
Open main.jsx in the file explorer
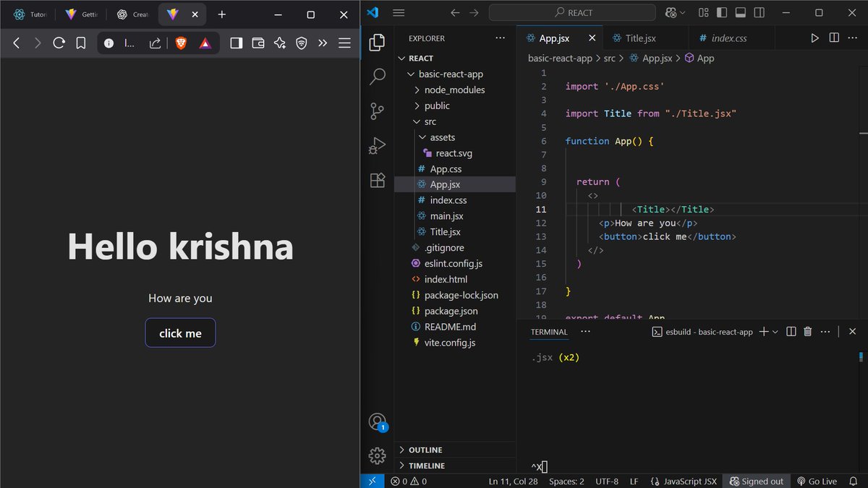click(x=455, y=216)
